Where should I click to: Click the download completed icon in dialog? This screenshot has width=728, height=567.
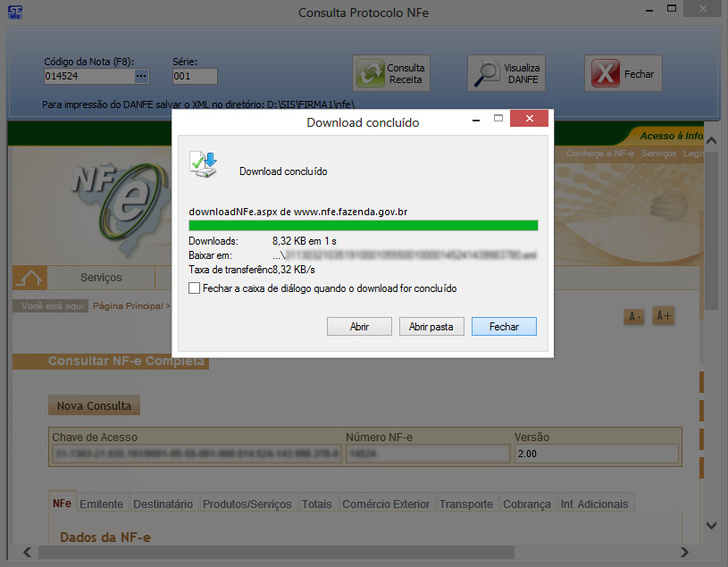click(x=203, y=165)
